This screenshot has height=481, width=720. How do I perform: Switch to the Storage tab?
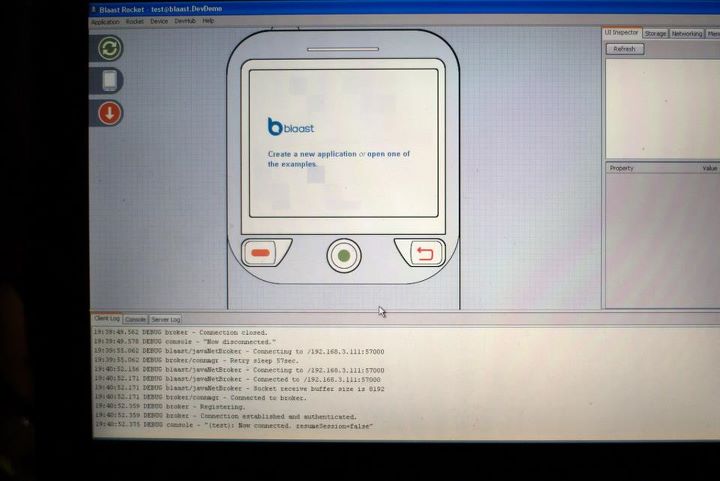click(655, 34)
